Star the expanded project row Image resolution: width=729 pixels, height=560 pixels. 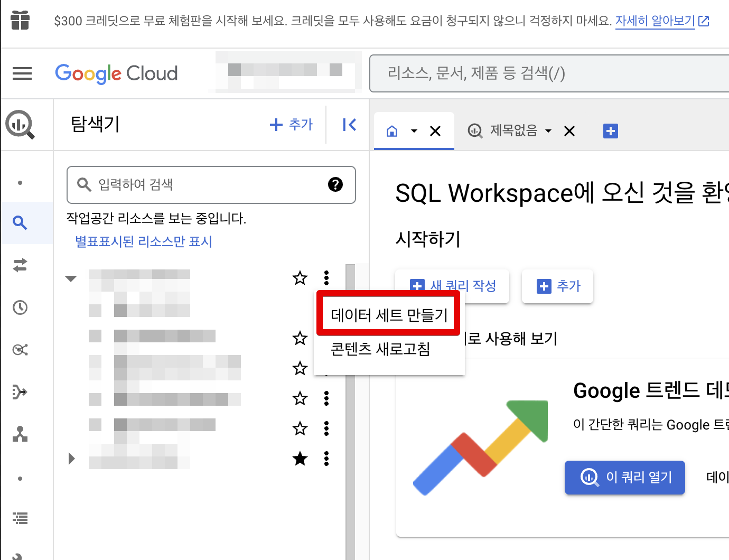[300, 277]
